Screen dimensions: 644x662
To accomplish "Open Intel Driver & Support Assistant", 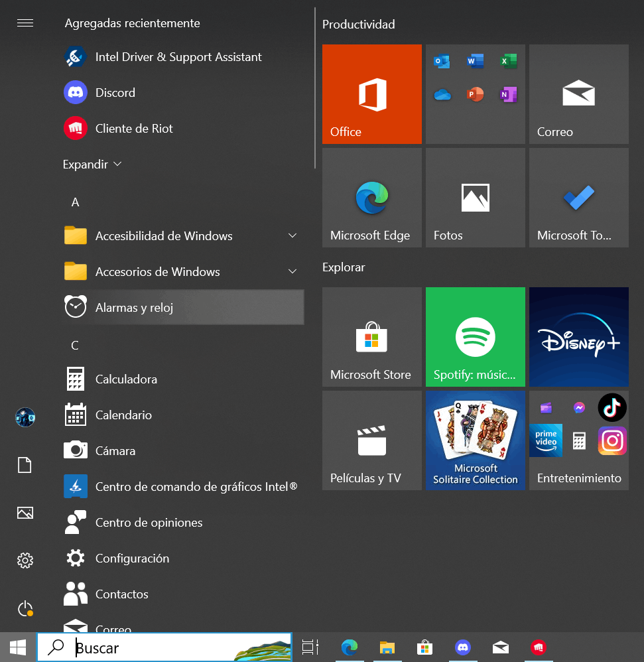I will coord(183,57).
